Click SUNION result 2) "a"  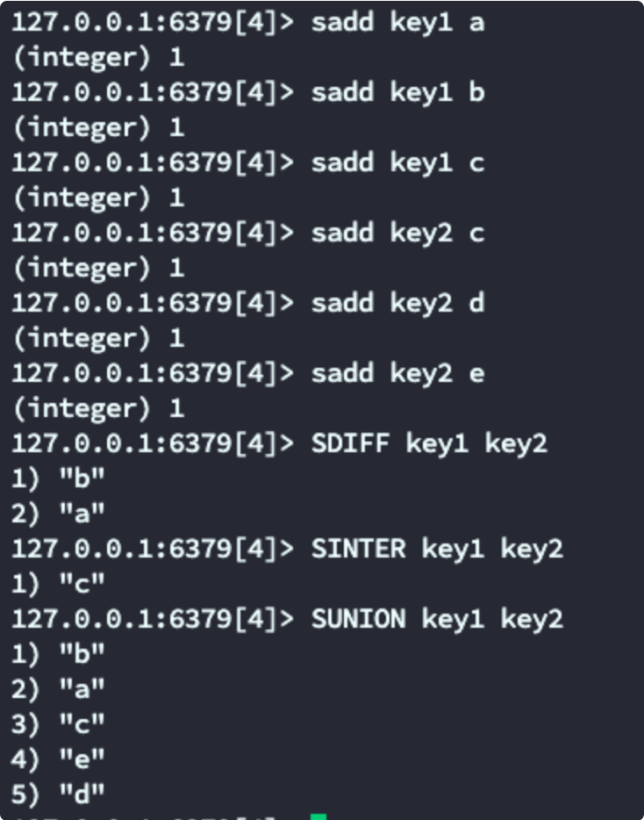(x=58, y=688)
